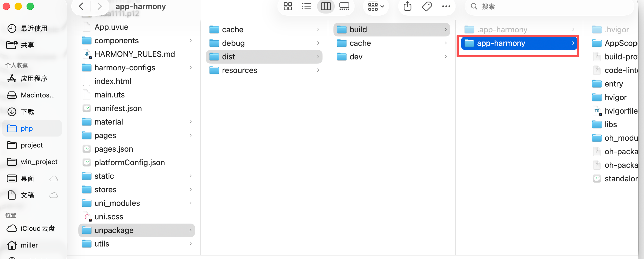Select the dist folder

tap(264, 57)
